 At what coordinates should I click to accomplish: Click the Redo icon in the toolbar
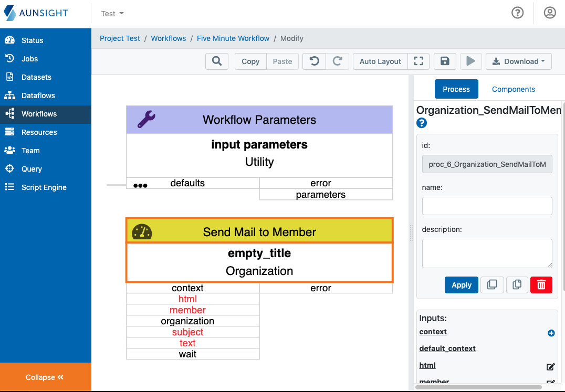(x=338, y=61)
